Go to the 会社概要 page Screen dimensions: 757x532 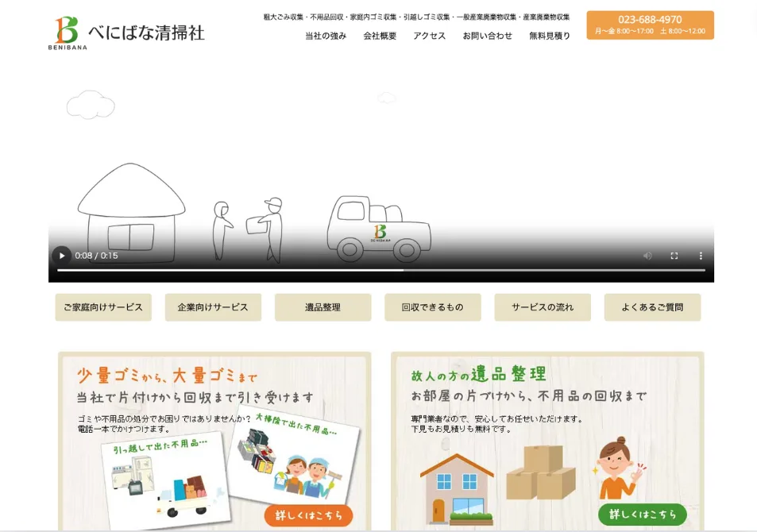pos(380,36)
